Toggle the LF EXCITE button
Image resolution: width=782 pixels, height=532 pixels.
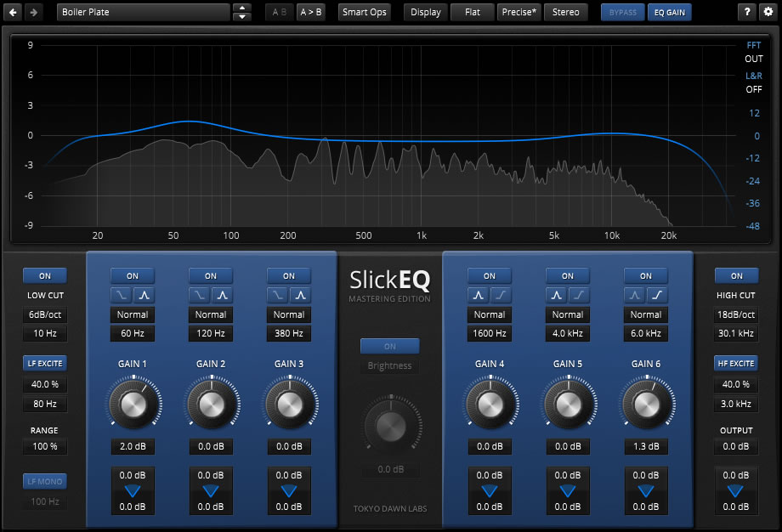(45, 364)
